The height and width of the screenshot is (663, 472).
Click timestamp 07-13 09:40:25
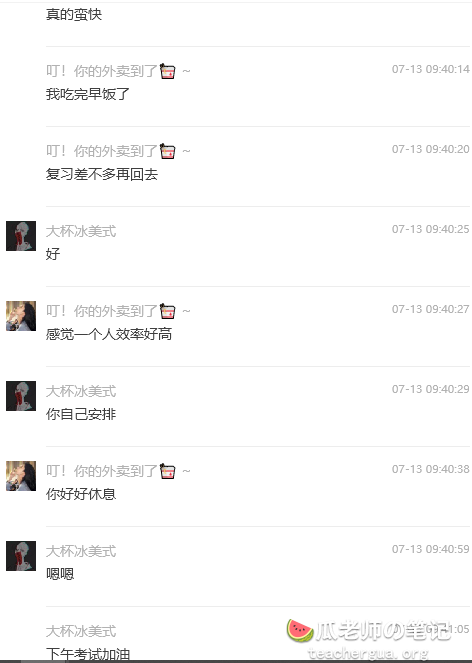[431, 229]
